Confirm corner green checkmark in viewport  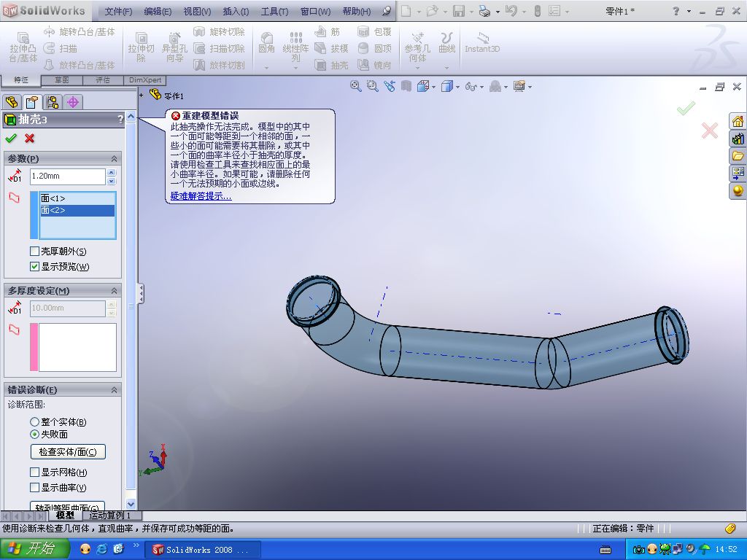[686, 108]
